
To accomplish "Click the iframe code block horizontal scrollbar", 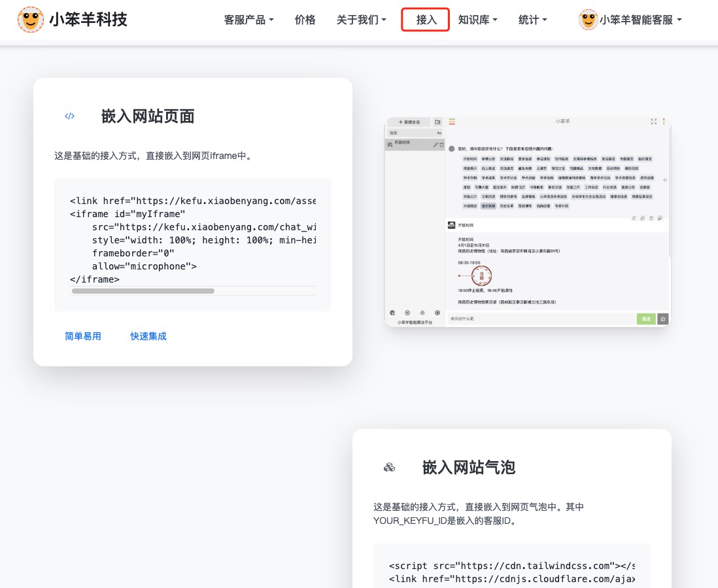I will pyautogui.click(x=143, y=290).
